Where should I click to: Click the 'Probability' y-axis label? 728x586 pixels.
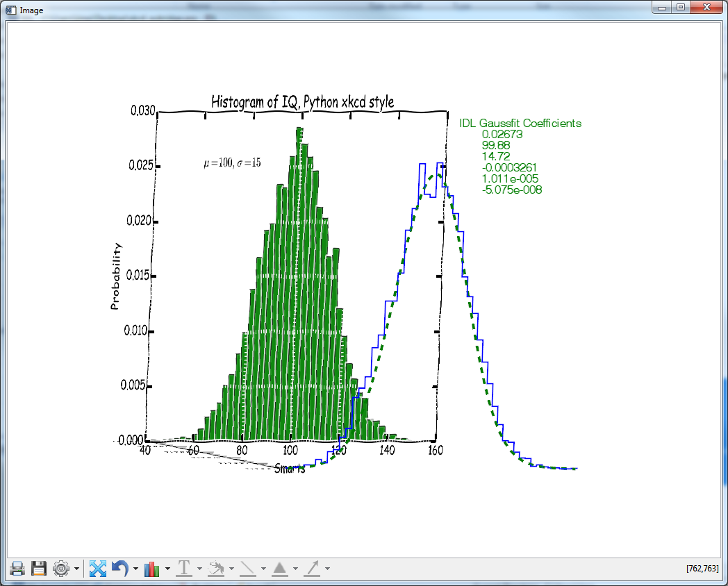point(116,276)
